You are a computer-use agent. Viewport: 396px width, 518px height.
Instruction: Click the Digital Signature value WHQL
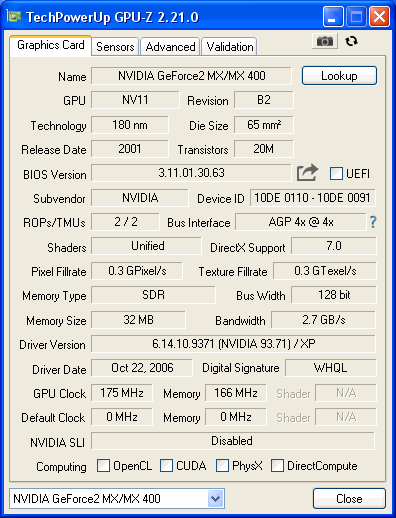(x=330, y=368)
